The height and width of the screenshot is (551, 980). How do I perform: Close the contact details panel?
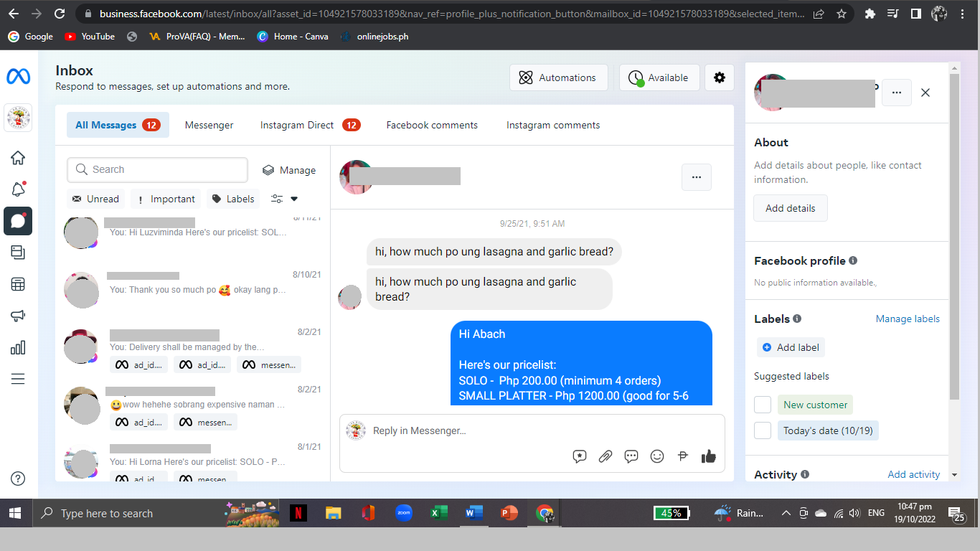pos(925,93)
